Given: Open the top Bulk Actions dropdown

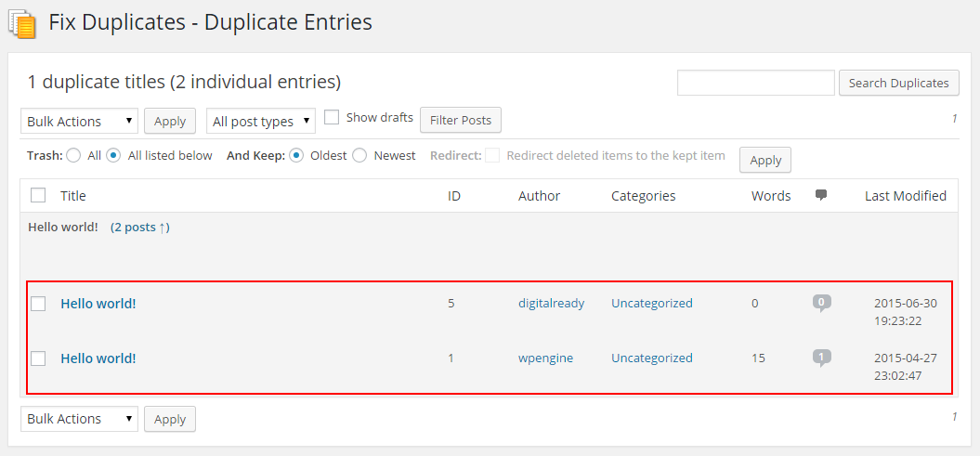Looking at the screenshot, I should [79, 121].
